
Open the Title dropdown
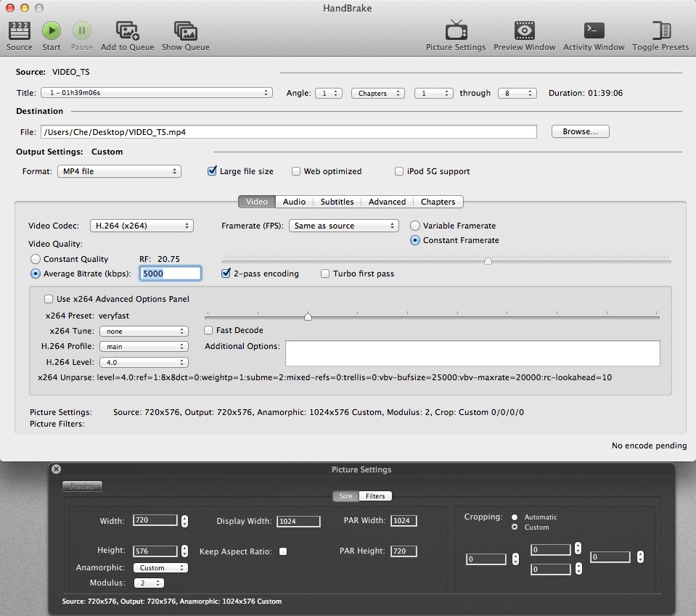157,93
